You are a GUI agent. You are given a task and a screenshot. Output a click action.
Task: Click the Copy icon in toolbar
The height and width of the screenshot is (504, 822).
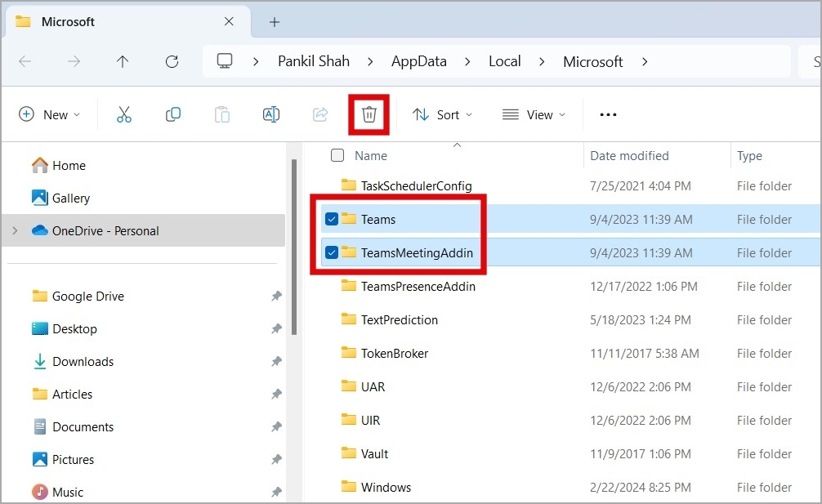pyautogui.click(x=173, y=114)
